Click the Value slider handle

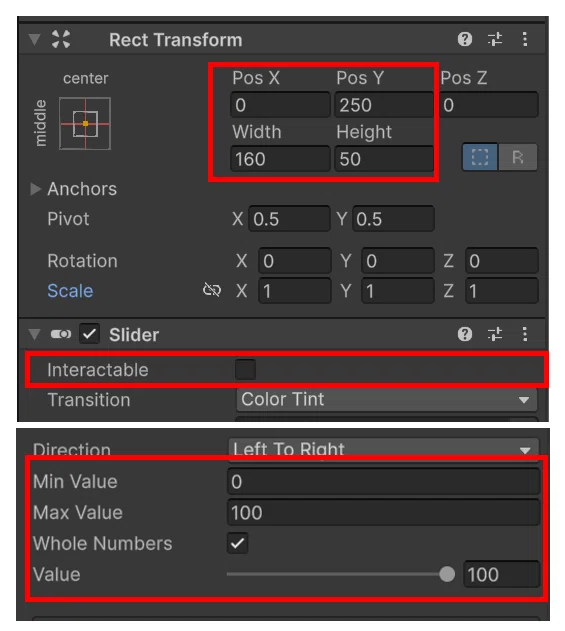pyautogui.click(x=447, y=574)
